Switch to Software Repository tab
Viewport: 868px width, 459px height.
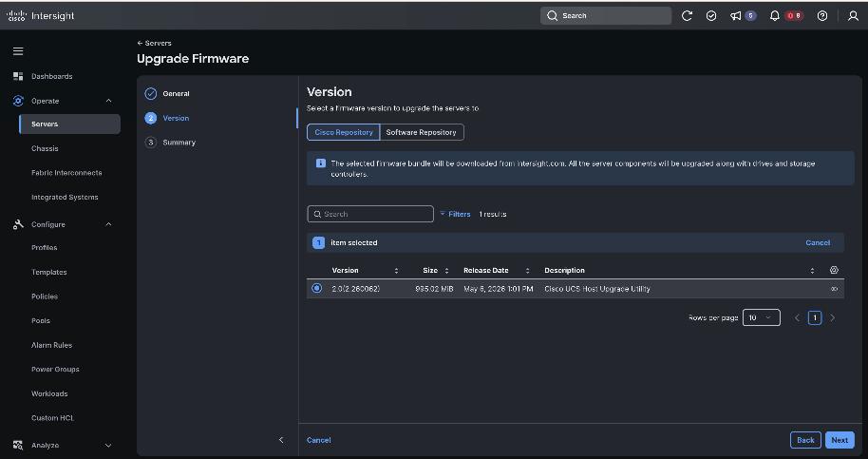pos(422,132)
